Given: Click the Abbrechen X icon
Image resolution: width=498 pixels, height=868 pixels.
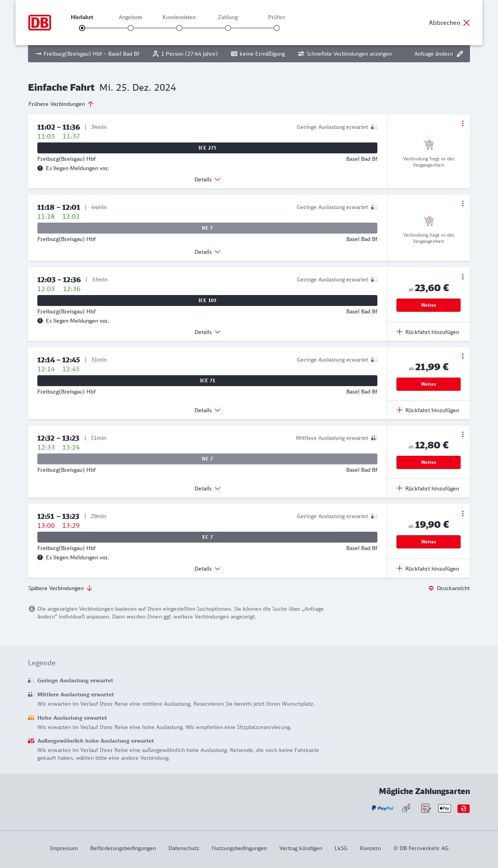Looking at the screenshot, I should tap(466, 23).
